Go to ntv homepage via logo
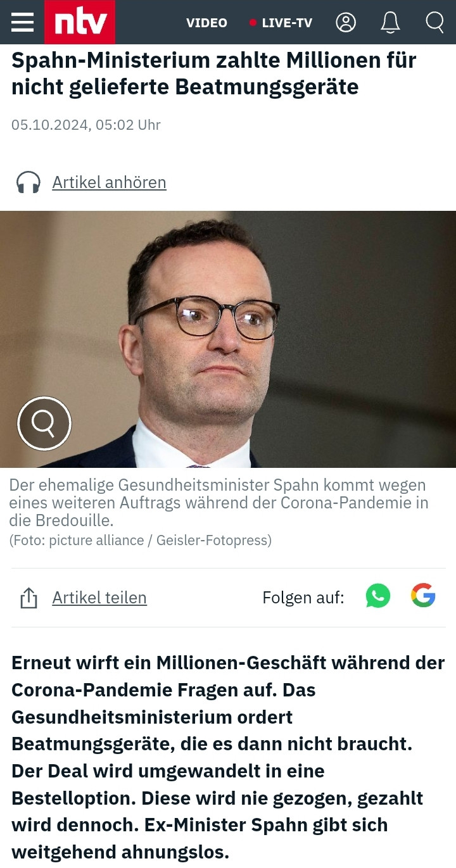This screenshot has height=868, width=456. 80,22
